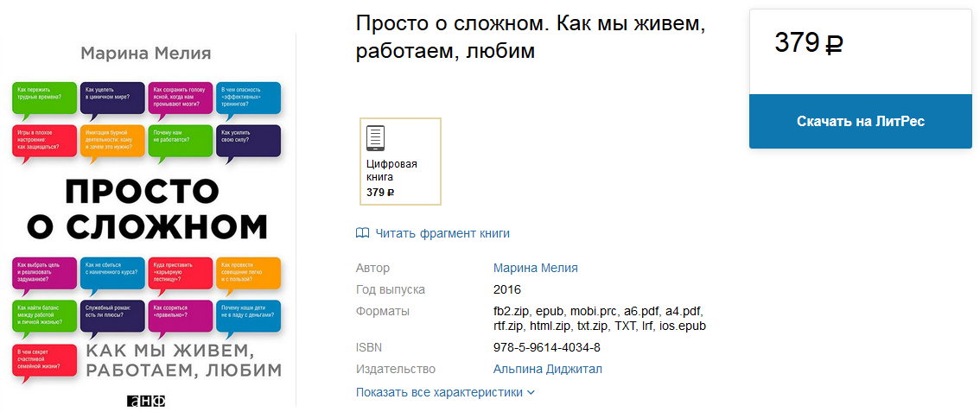Click the Альпина publisher logo on the cover
Screen dimensions: 980x412
coord(146,400)
